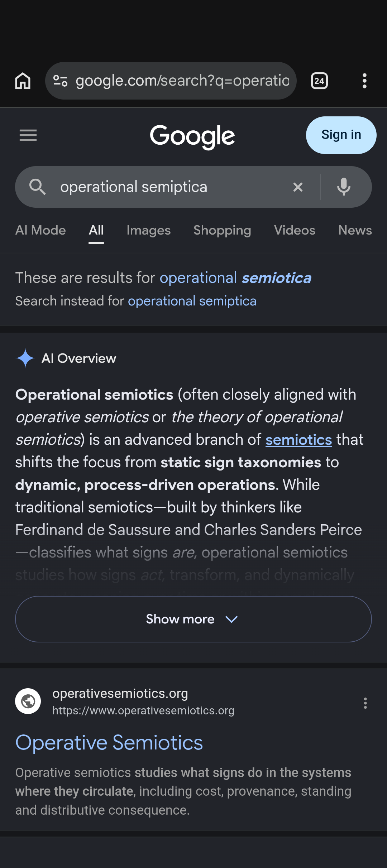Start voice search with microphone icon
The width and height of the screenshot is (387, 868).
point(344,187)
